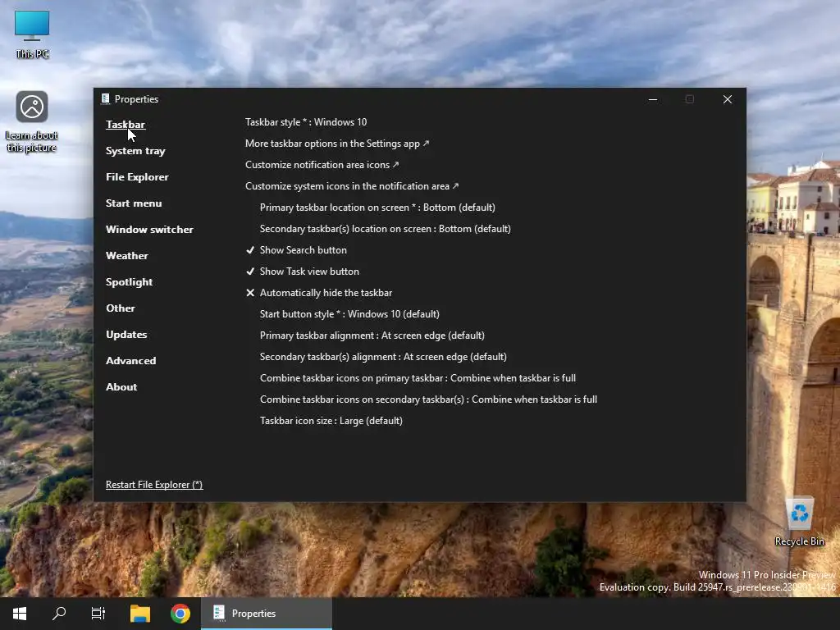Switch to the File Explorer section
Image resolution: width=840 pixels, height=630 pixels.
(x=137, y=177)
